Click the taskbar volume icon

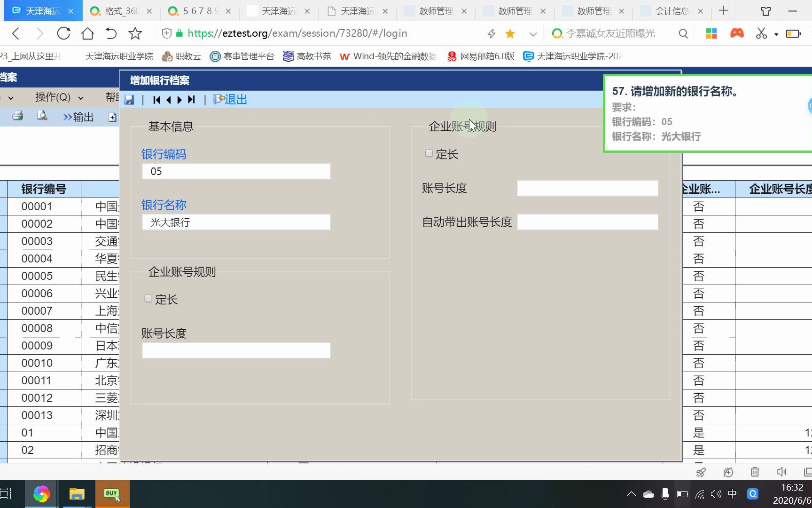(716, 494)
